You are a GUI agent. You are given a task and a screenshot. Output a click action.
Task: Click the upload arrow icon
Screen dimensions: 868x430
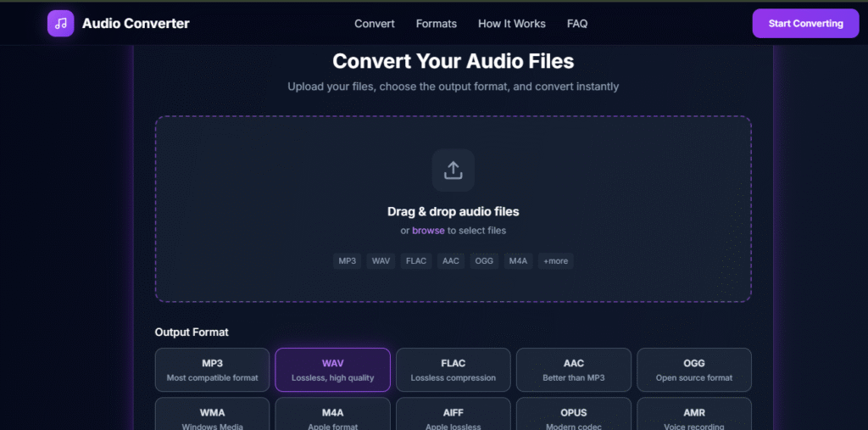point(453,170)
